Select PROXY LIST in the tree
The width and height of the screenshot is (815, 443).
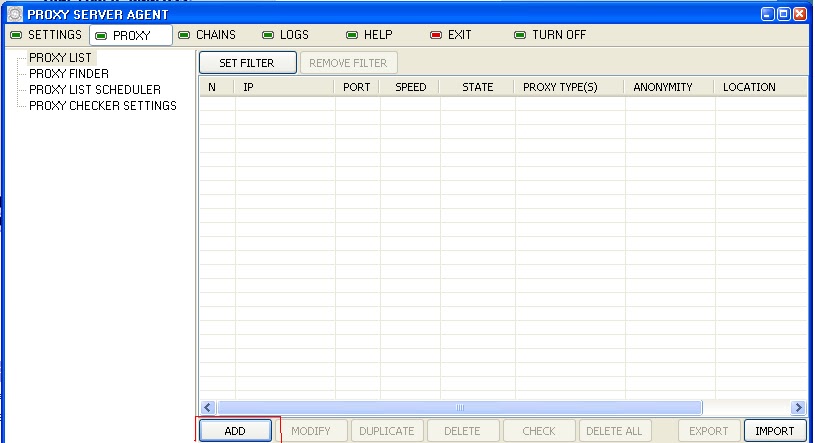point(60,58)
